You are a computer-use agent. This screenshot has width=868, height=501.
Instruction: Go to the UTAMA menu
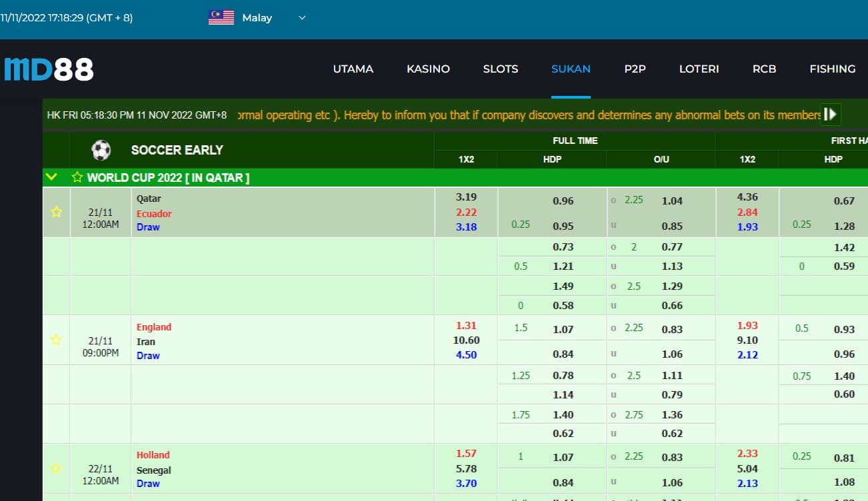coord(353,69)
